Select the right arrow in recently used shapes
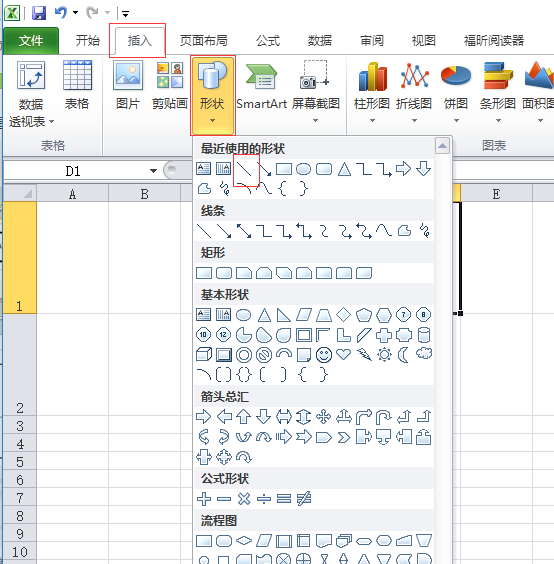Viewport: 554px width, 564px height. (403, 169)
